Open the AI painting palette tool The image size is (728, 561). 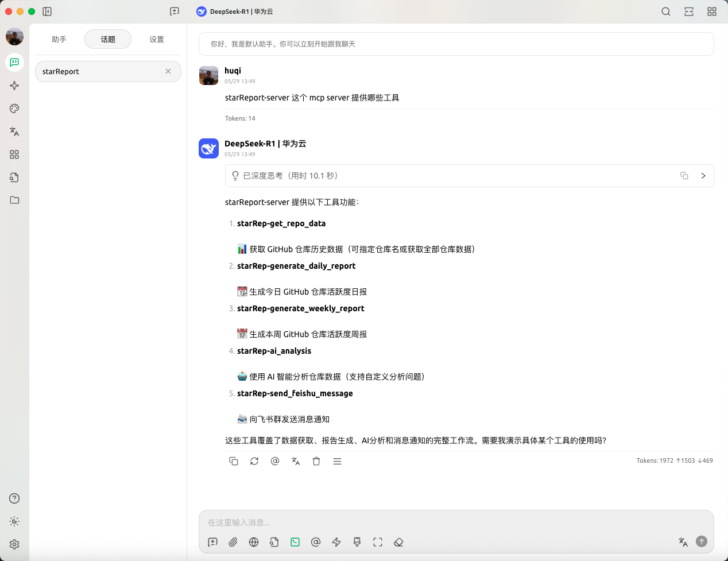pyautogui.click(x=14, y=108)
